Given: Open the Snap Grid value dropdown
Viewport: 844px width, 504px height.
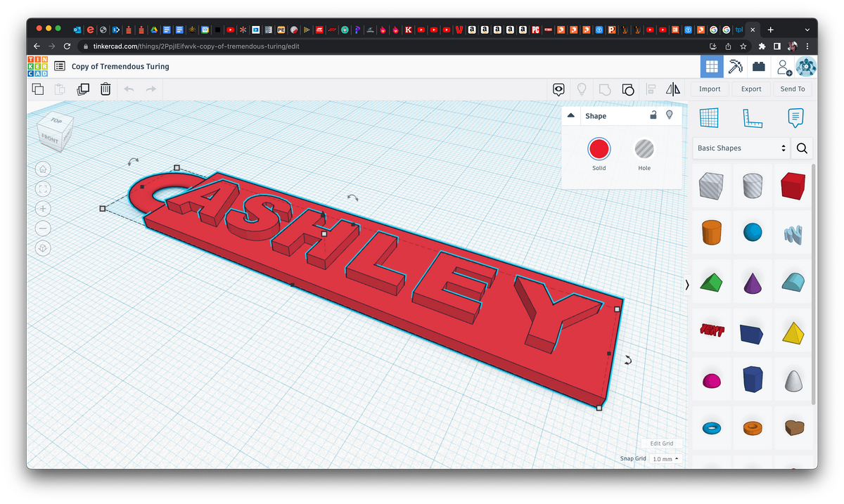Looking at the screenshot, I should click(664, 458).
